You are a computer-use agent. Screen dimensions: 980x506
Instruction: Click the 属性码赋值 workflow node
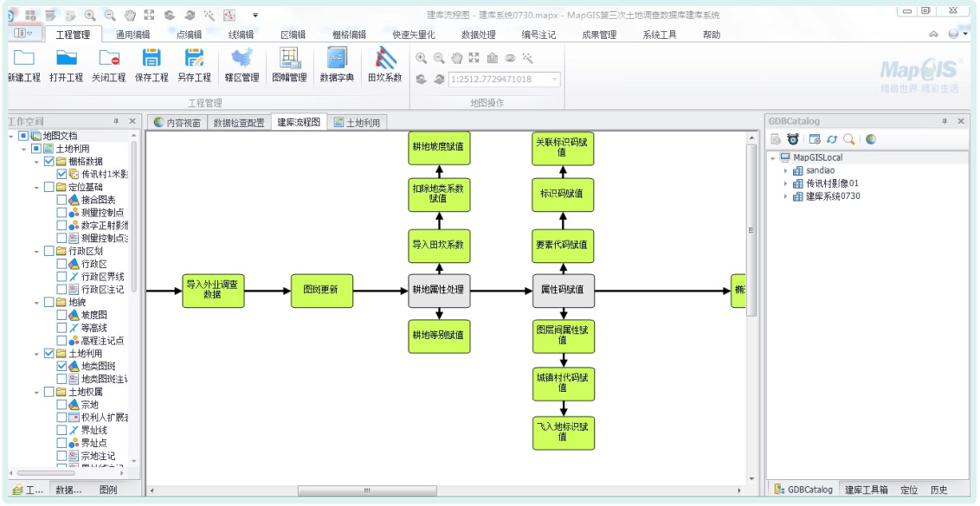point(563,291)
